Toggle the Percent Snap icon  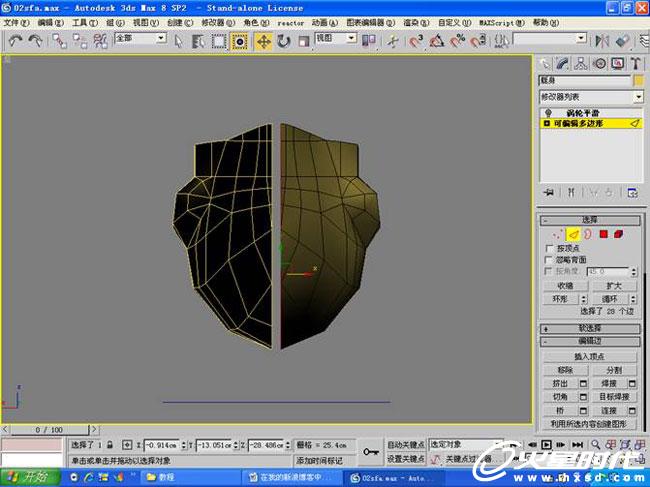tap(457, 41)
